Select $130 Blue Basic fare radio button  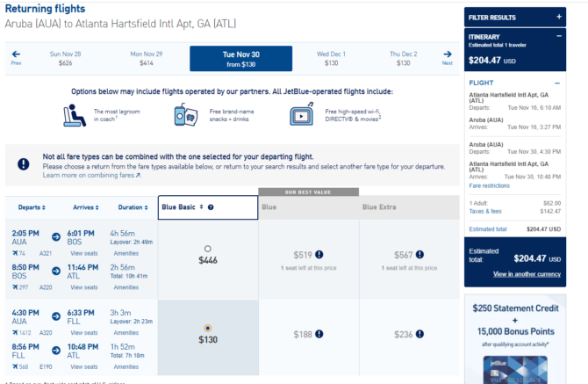(208, 328)
